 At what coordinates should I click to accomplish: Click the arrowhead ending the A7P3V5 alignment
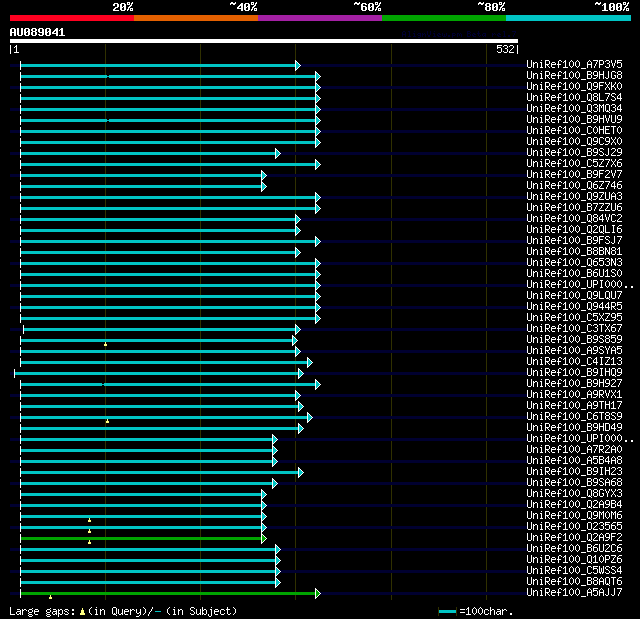(298, 65)
